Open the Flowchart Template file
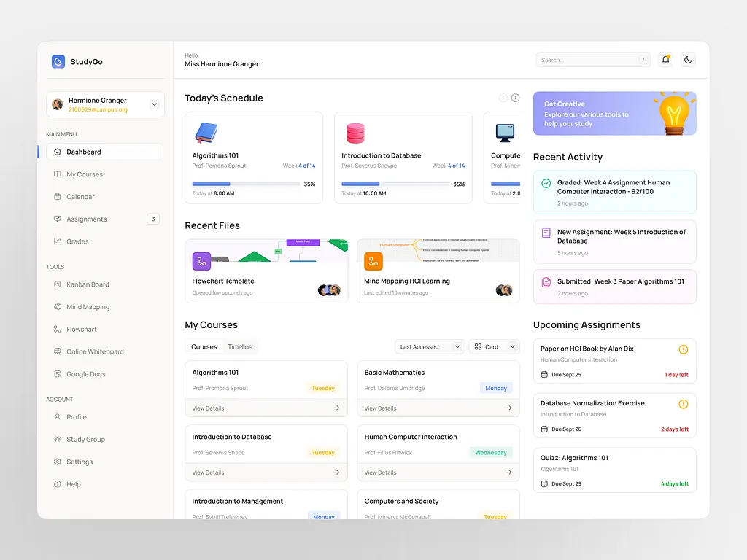Image resolution: width=747 pixels, height=560 pixels. point(266,271)
